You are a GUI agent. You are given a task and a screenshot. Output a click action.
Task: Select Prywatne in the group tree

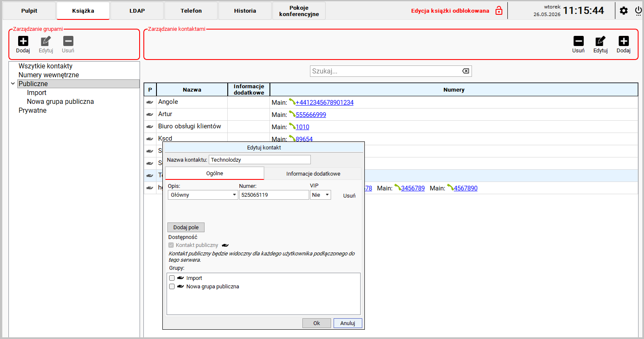tap(32, 110)
